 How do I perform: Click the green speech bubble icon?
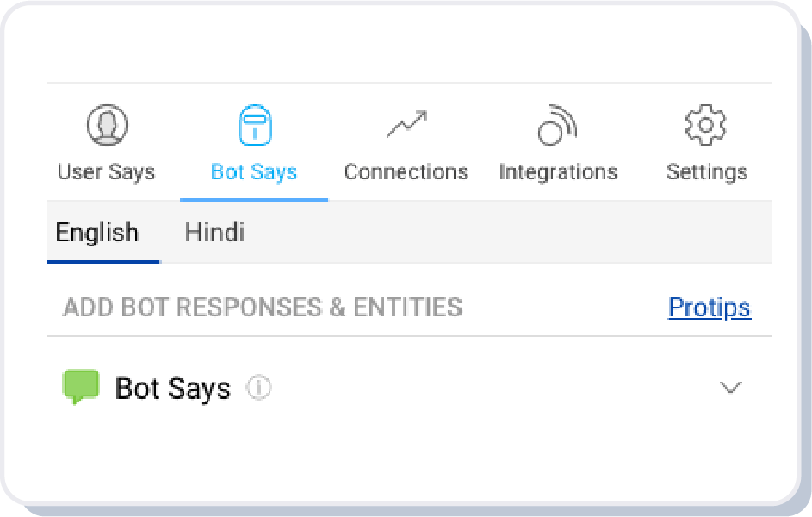click(x=81, y=388)
